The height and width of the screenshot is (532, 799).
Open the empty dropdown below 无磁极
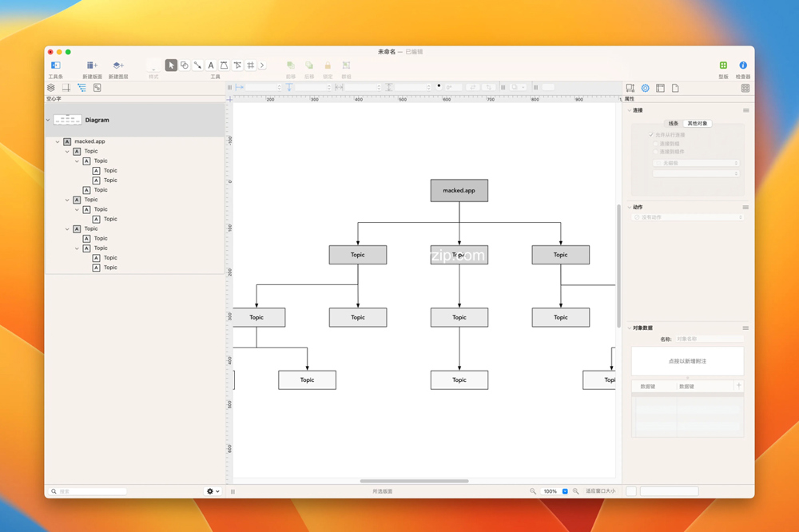point(696,174)
